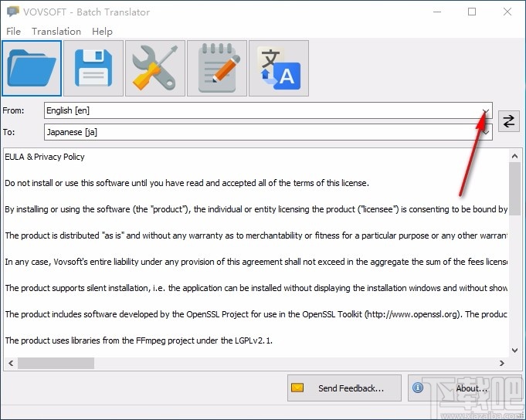Click the envelope icon on Send Feedback
This screenshot has height=420, width=526.
coord(297,388)
